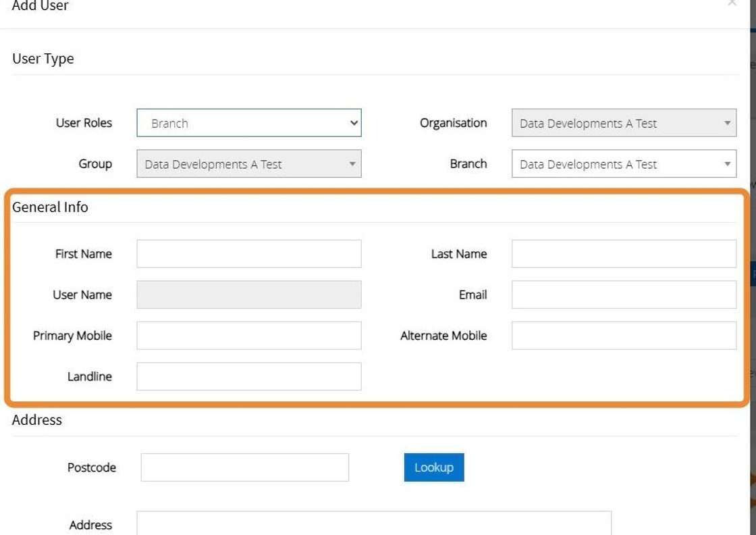Open the Group dropdown
Viewport: 756px width, 535px height.
(x=248, y=164)
